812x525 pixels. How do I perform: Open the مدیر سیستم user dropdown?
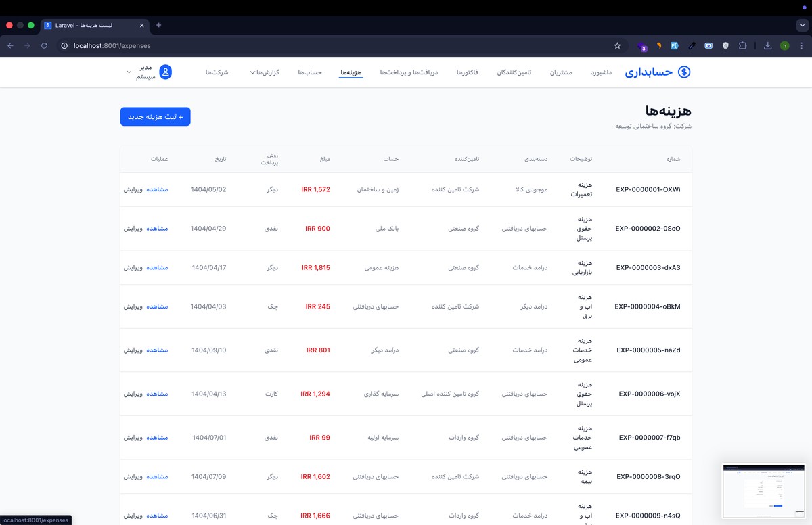pos(141,72)
